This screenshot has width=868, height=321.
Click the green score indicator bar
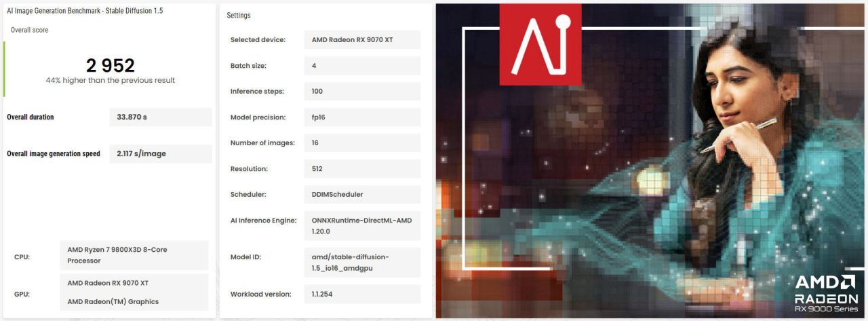[x=4, y=69]
